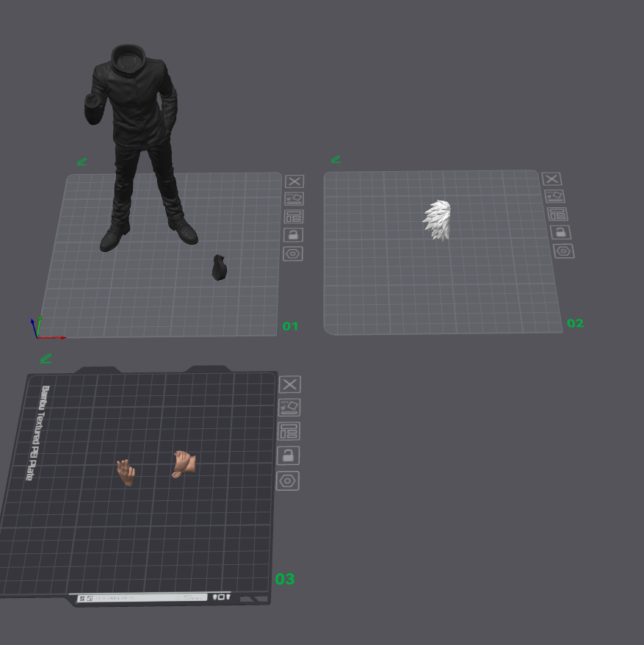Toggle the lock on plate 02
Viewport: 644px width, 645px height.
560,232
